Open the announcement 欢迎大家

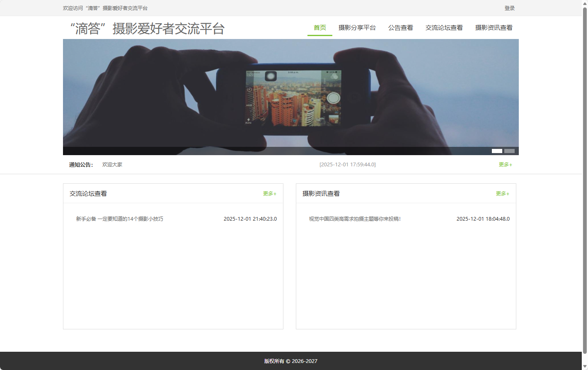point(112,164)
